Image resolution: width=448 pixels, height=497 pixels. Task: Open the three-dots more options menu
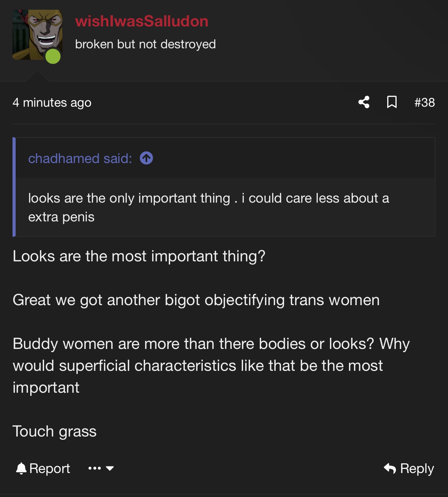coord(94,469)
